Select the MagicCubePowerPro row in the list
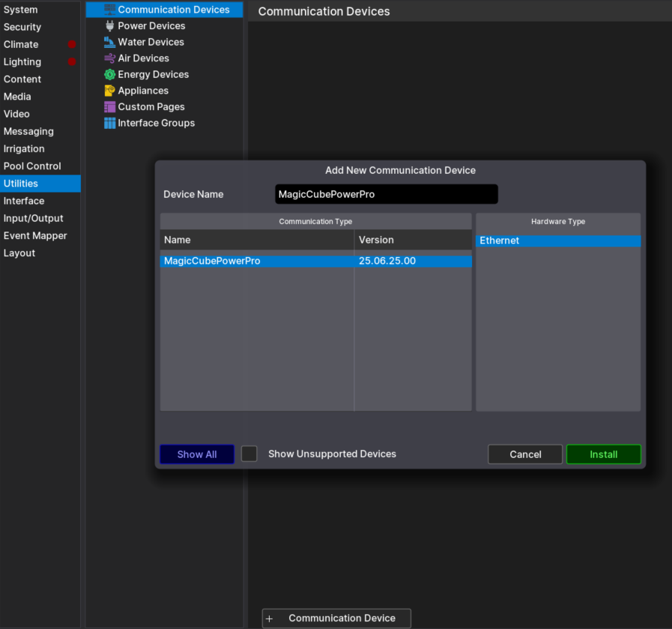The image size is (672, 629). (x=316, y=261)
